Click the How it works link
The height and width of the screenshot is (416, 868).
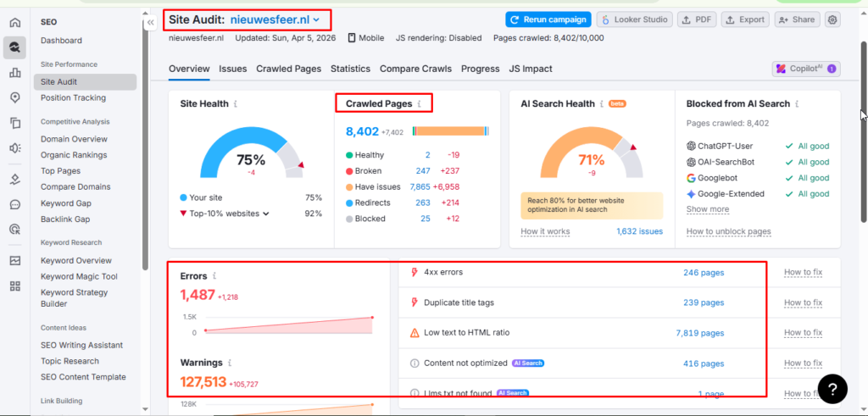(545, 231)
